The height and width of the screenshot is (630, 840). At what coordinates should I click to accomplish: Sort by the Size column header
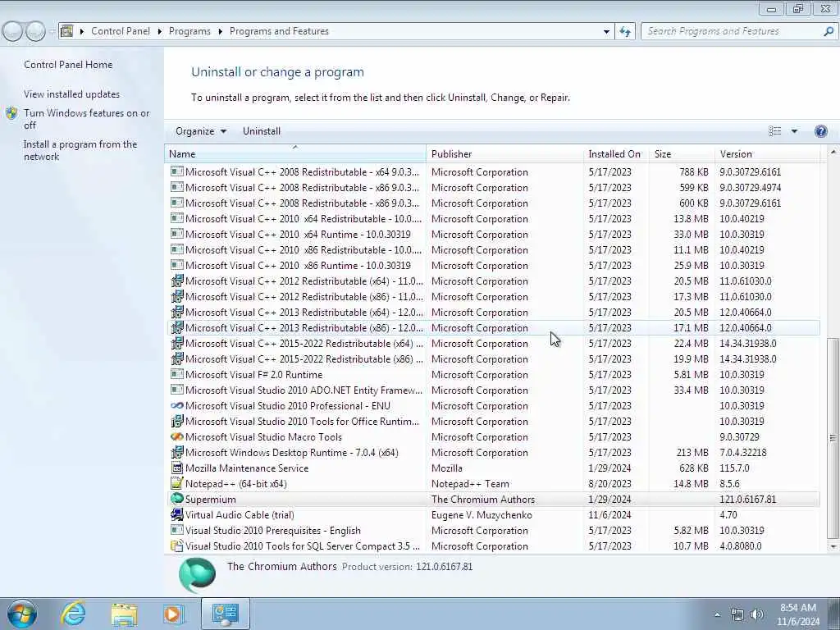click(682, 153)
